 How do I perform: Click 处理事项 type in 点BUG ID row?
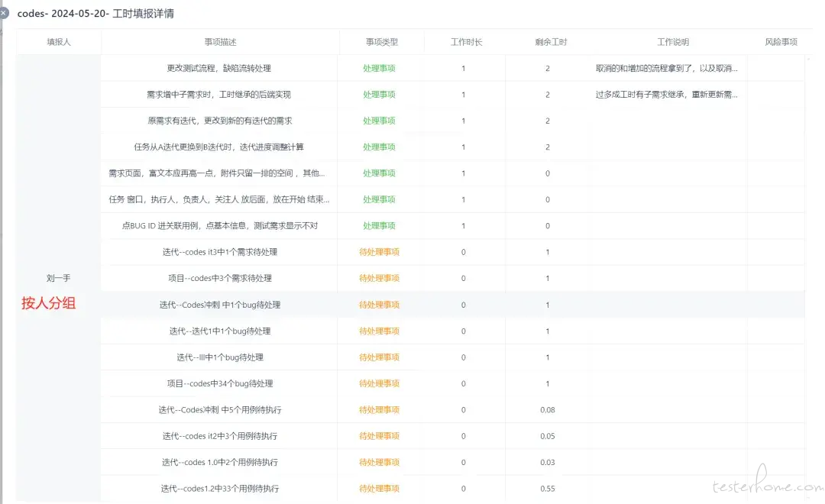pyautogui.click(x=379, y=226)
